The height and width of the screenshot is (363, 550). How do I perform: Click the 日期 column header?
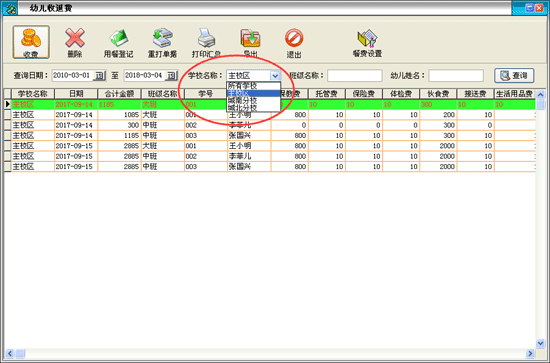76,94
